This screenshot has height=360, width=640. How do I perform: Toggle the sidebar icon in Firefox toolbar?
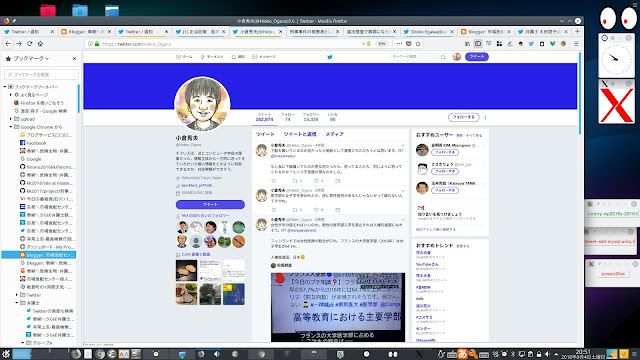(478, 44)
